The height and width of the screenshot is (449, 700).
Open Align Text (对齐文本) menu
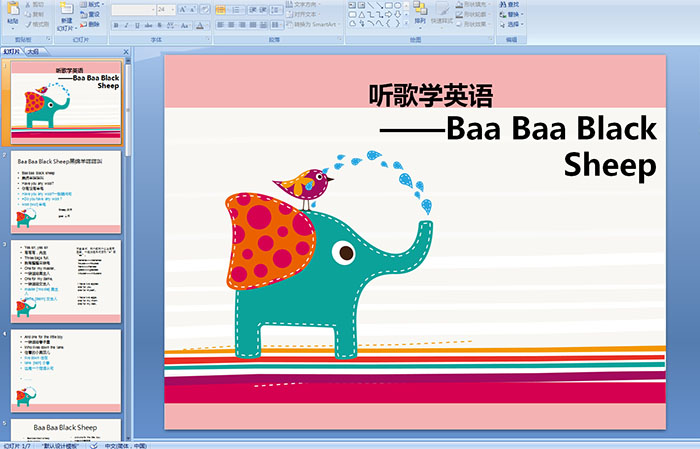(305, 14)
